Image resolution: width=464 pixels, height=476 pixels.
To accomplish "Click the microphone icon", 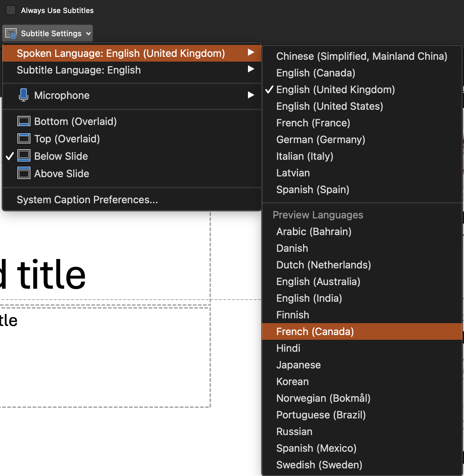I will click(x=24, y=95).
